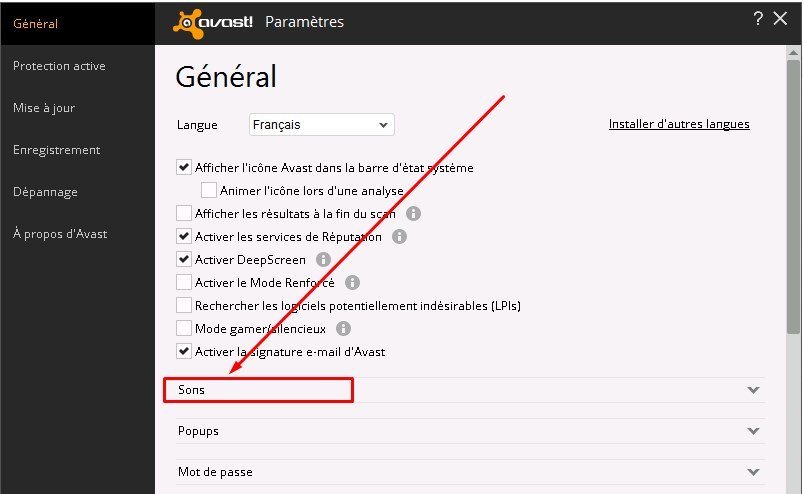Image resolution: width=803 pixels, height=494 pixels.
Task: Click the help question mark icon
Action: 758,18
